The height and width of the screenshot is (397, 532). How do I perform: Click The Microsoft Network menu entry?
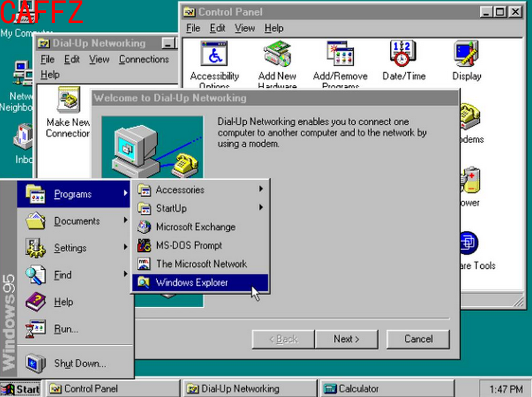pos(201,264)
